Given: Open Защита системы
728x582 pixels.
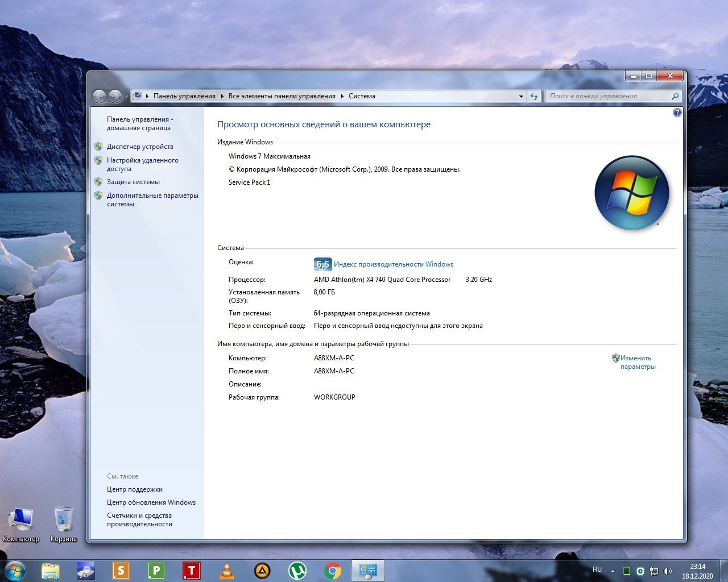Looking at the screenshot, I should 133,182.
